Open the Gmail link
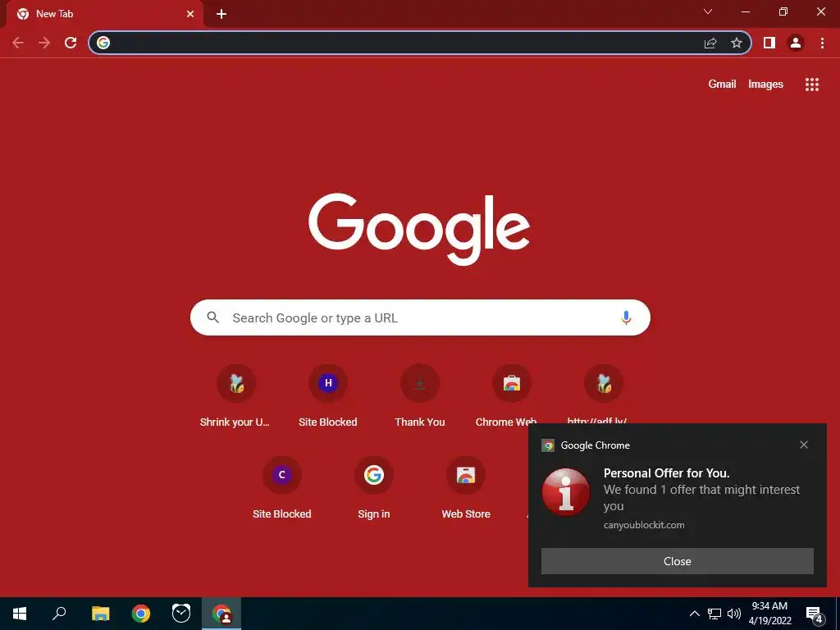840x630 pixels. (722, 84)
